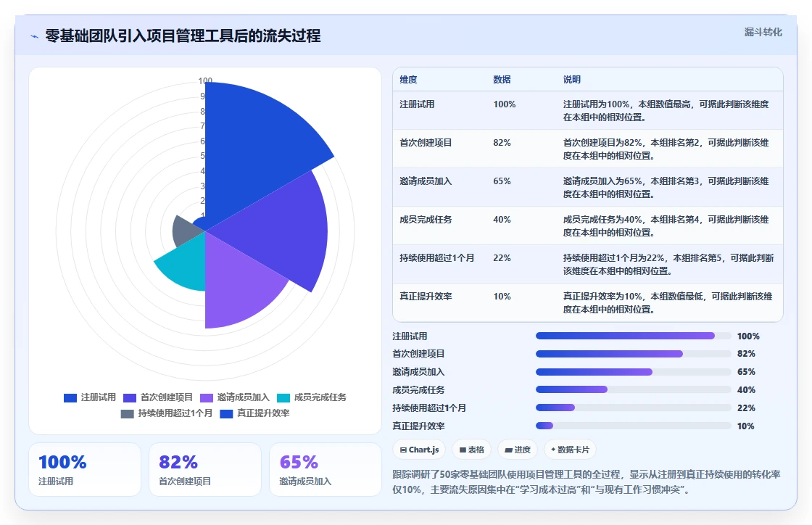Click the 持续使用超过1个月 progress bar at 22%
Viewport: 812px width, 525px height.
point(634,408)
